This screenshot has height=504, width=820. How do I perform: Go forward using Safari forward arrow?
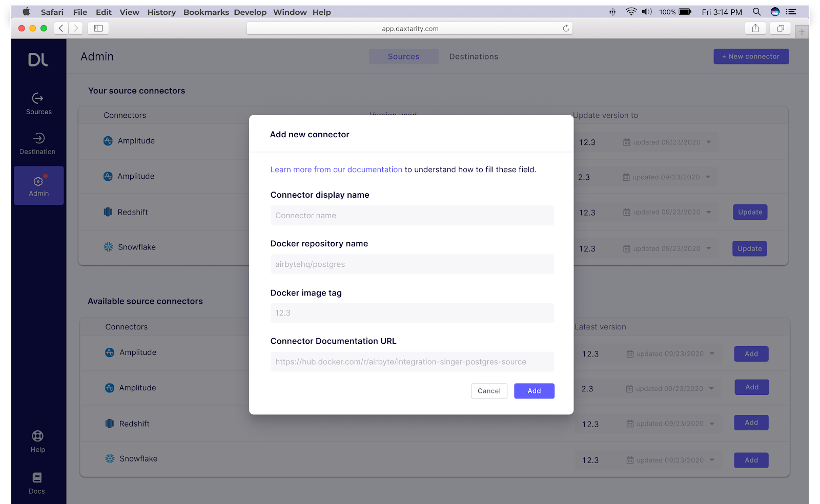tap(76, 28)
